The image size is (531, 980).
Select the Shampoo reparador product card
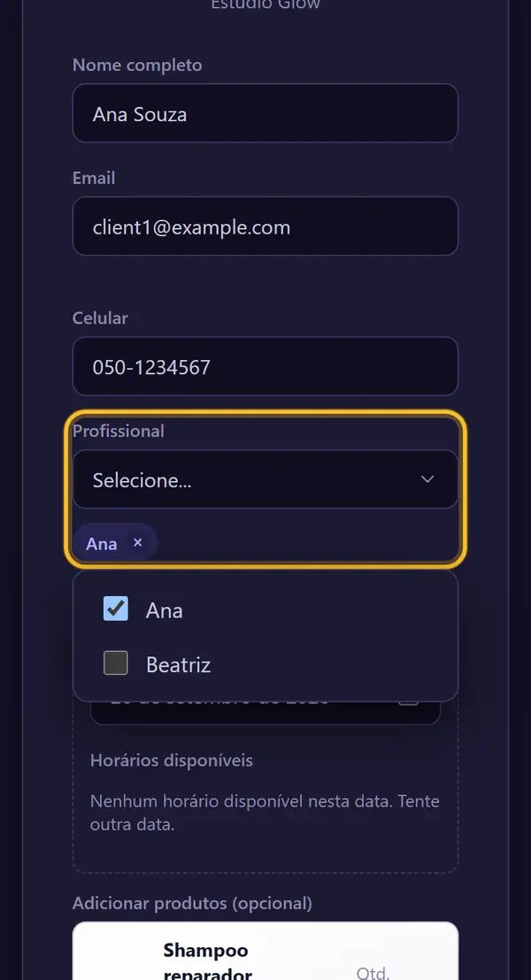pyautogui.click(x=265, y=951)
